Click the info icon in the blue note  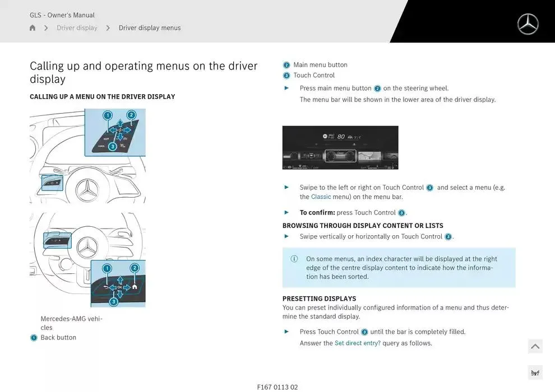[294, 259]
